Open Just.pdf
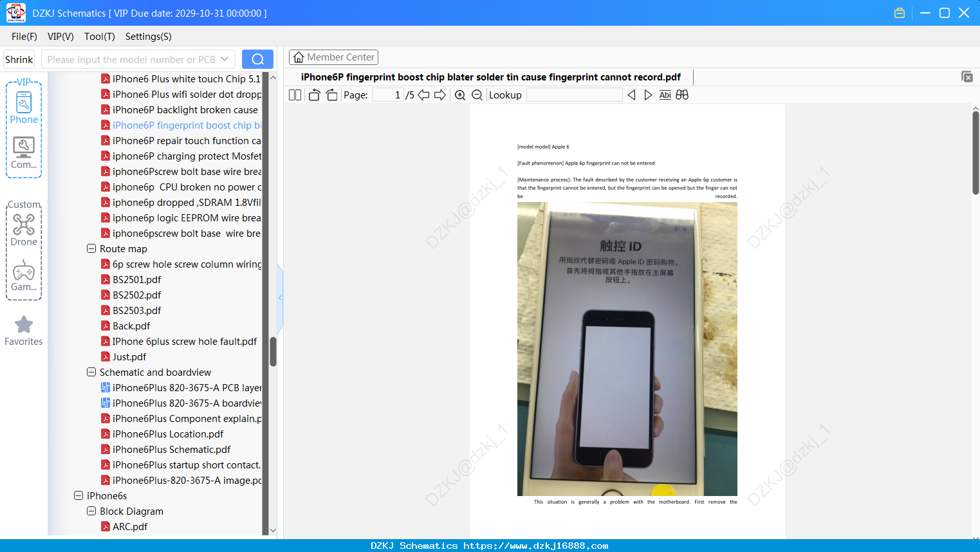This screenshot has height=552, width=980. coord(124,356)
